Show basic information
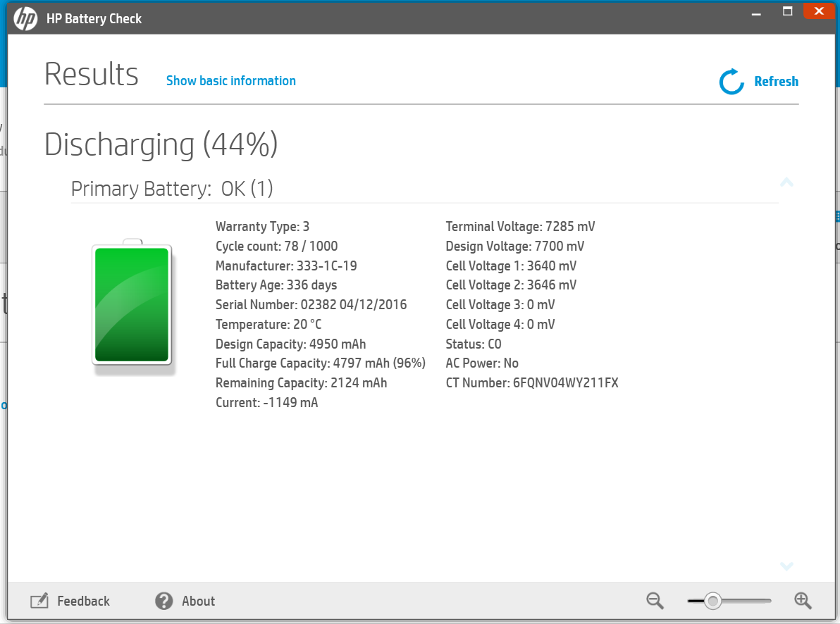 pyautogui.click(x=230, y=81)
